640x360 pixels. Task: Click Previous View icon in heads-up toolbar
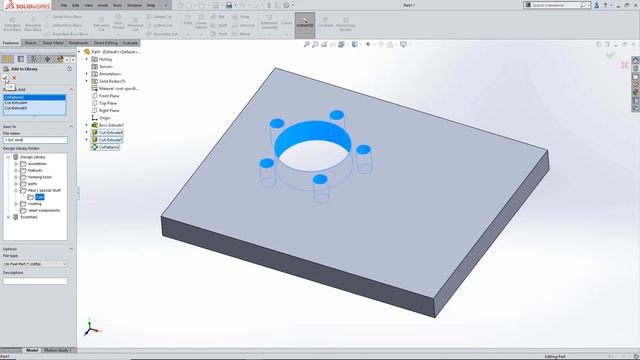pos(324,44)
